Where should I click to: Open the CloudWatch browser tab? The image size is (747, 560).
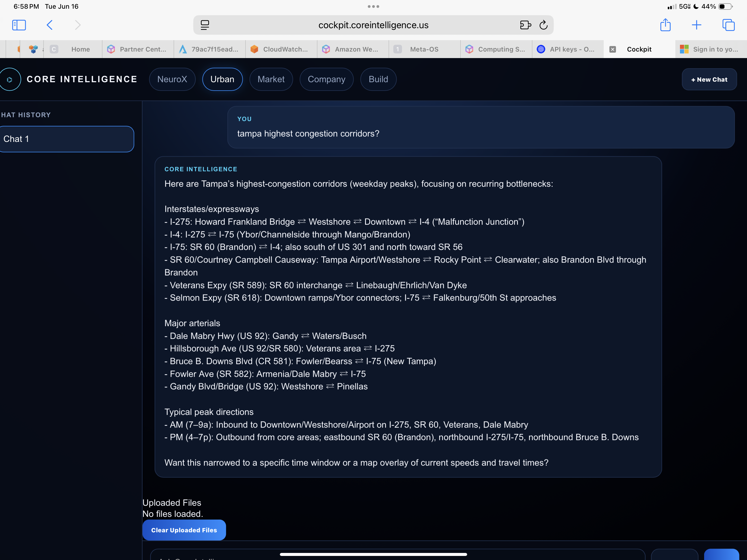pyautogui.click(x=281, y=49)
